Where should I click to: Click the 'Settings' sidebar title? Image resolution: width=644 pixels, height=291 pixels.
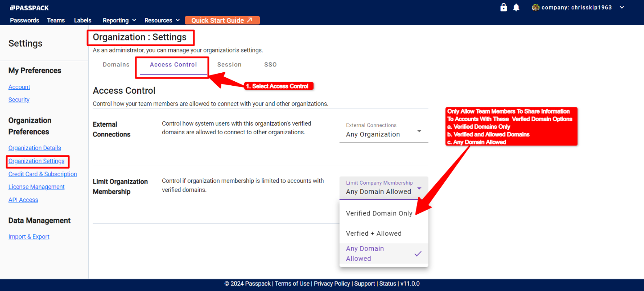pyautogui.click(x=26, y=44)
